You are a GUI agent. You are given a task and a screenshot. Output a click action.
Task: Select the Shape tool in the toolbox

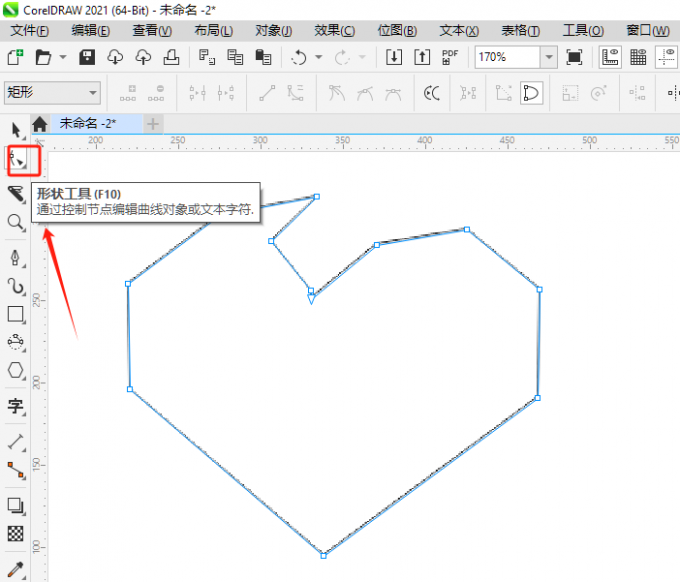pos(19,160)
